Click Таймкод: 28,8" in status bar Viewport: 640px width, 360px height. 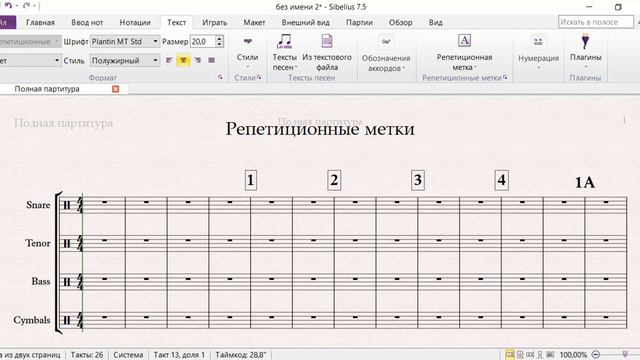[240, 355]
